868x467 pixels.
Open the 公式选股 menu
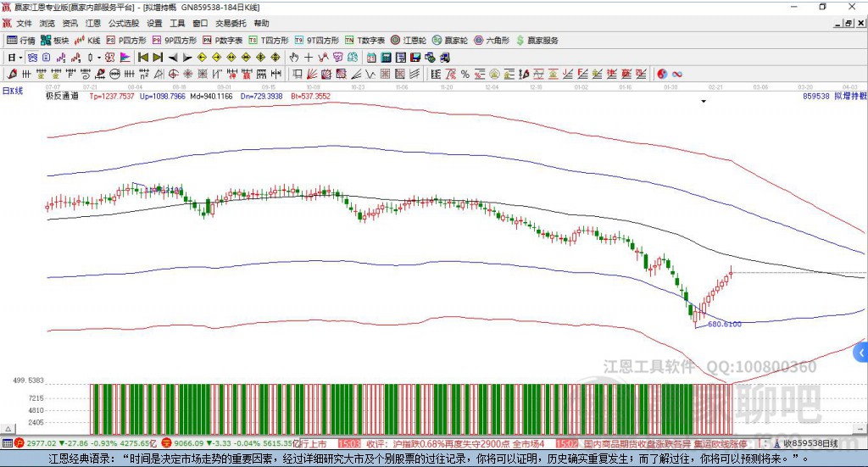click(123, 24)
